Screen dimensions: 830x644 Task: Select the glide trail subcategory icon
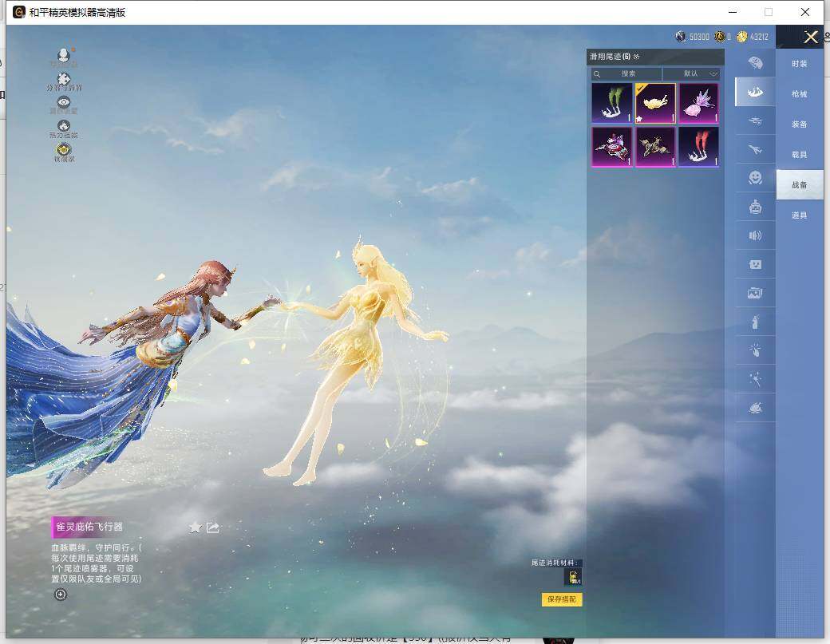point(755,92)
